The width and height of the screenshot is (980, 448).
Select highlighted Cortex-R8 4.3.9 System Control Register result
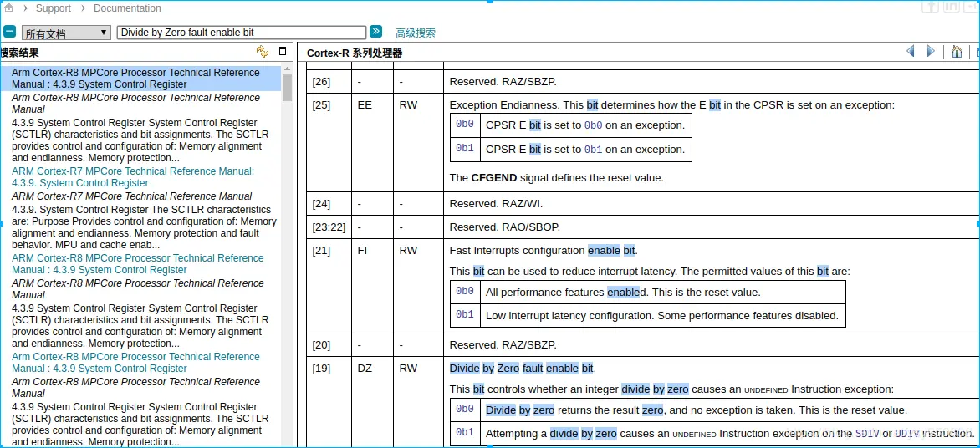tap(141, 78)
